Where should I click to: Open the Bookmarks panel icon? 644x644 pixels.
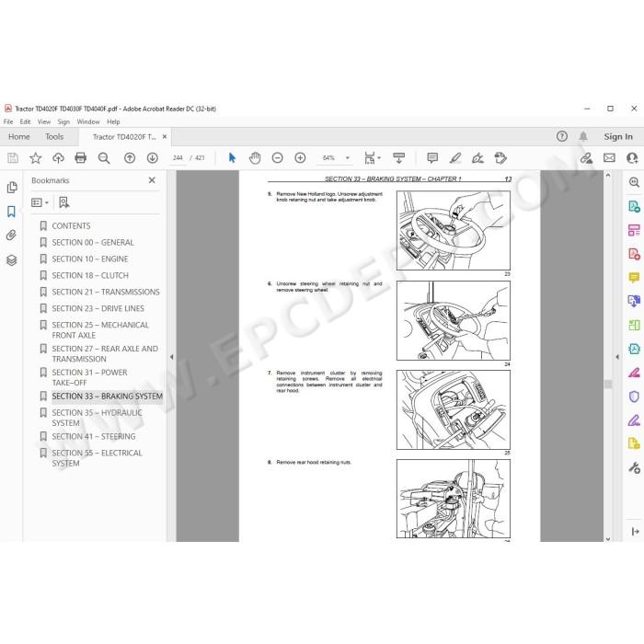(x=11, y=212)
